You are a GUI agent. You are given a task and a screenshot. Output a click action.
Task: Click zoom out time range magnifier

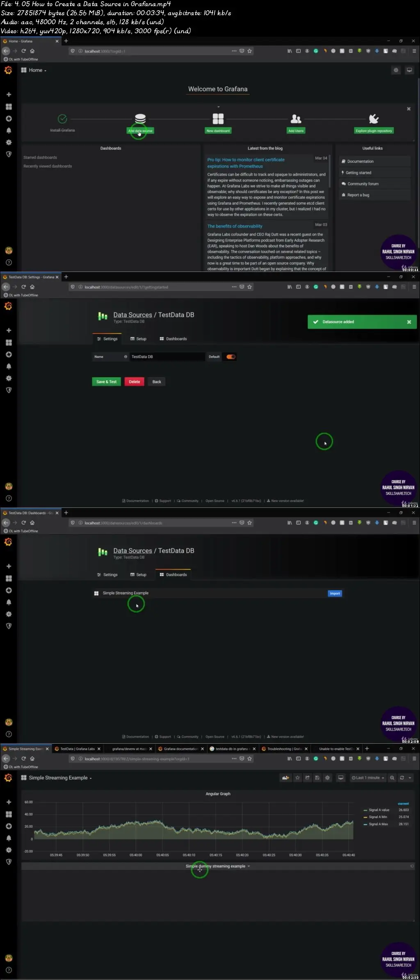[x=393, y=778]
